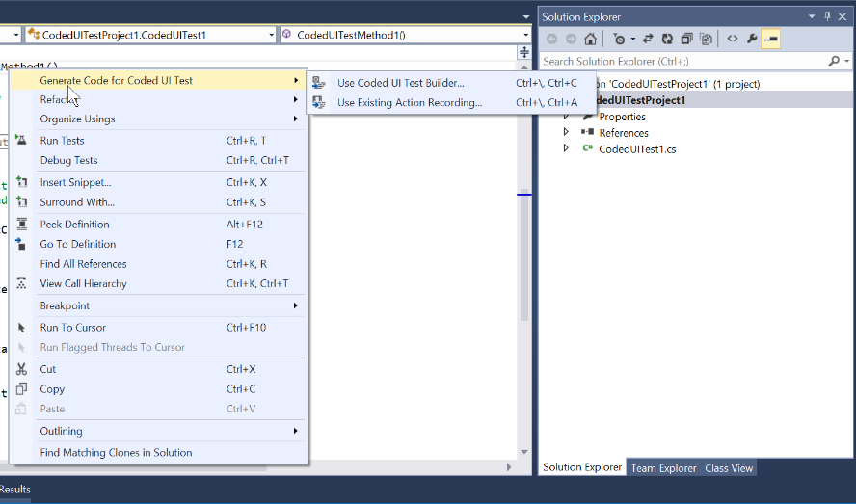Click the Search Solution Explorer field
The height and width of the screenshot is (504, 856).
click(684, 61)
